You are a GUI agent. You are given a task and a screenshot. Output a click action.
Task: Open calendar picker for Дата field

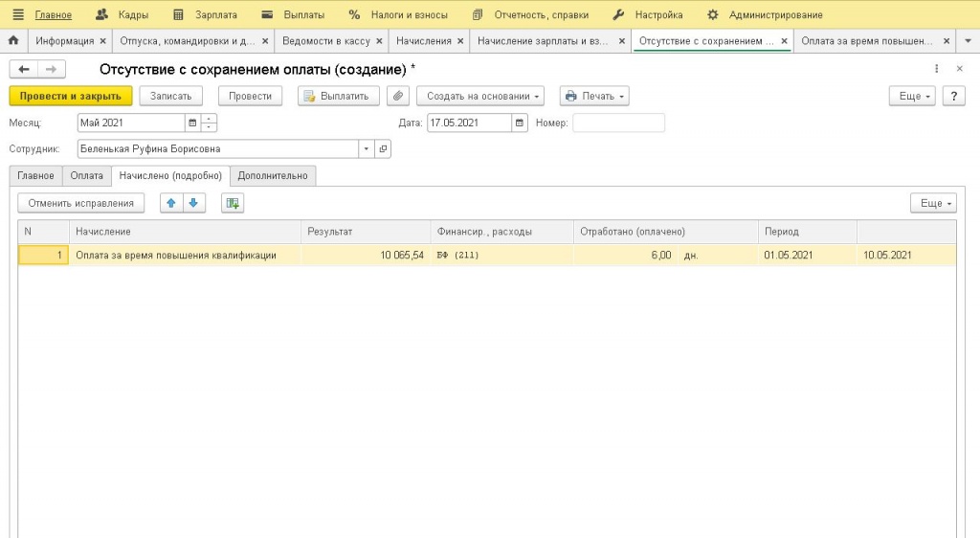[520, 123]
